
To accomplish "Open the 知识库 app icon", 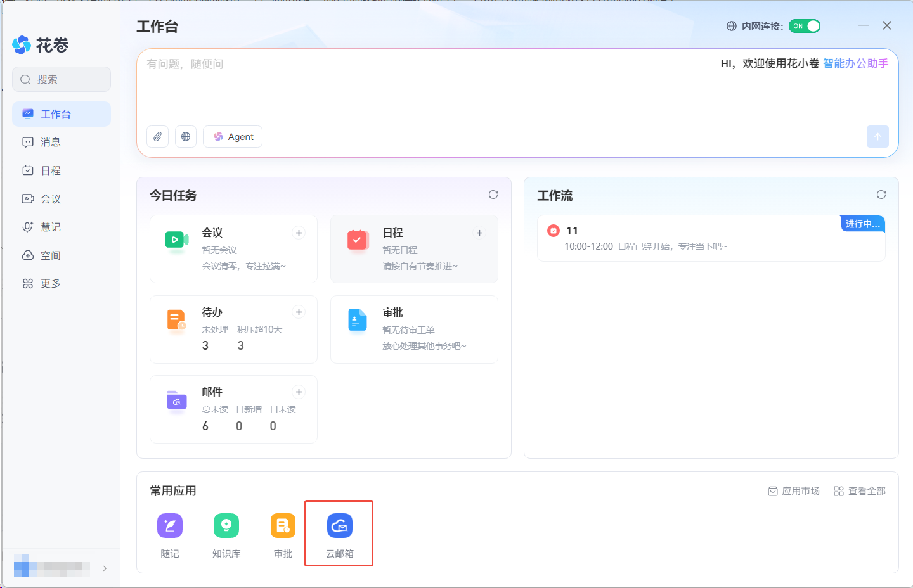I will [x=226, y=527].
